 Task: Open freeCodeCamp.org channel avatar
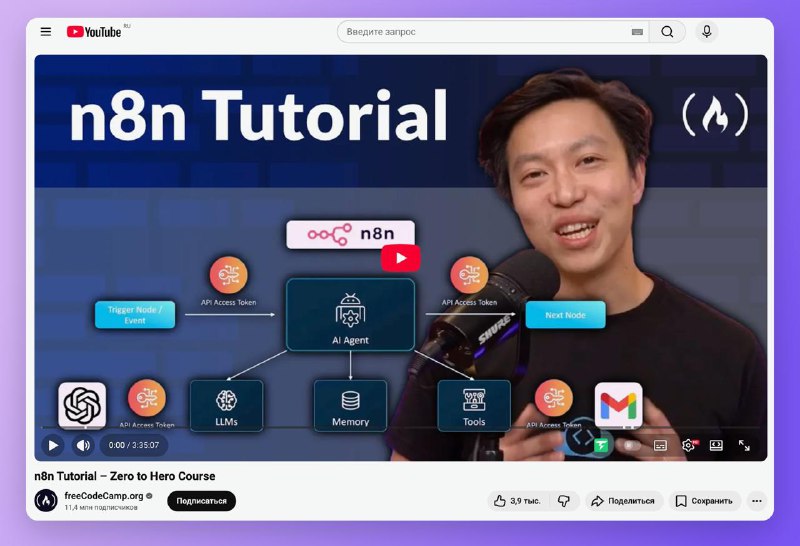pyautogui.click(x=46, y=500)
